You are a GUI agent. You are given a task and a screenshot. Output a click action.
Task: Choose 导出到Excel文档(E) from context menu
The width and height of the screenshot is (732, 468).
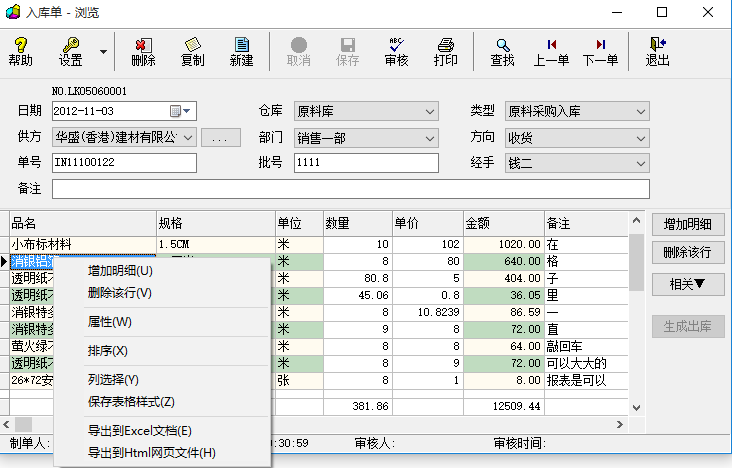tap(139, 431)
